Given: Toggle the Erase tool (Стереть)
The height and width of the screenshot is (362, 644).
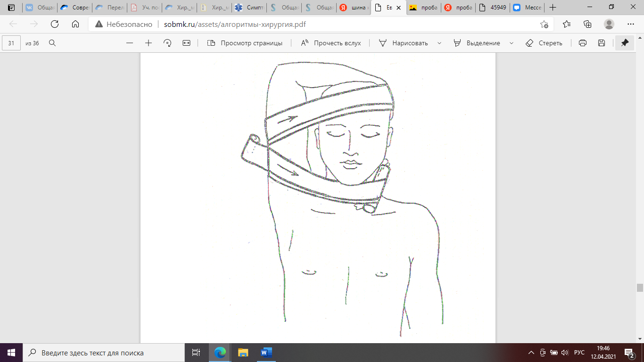Looking at the screenshot, I should (544, 43).
